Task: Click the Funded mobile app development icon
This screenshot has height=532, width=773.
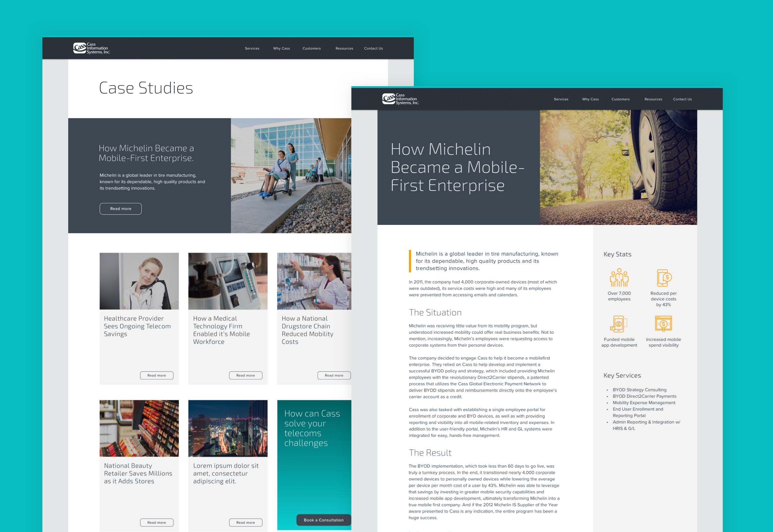Action: tap(618, 324)
